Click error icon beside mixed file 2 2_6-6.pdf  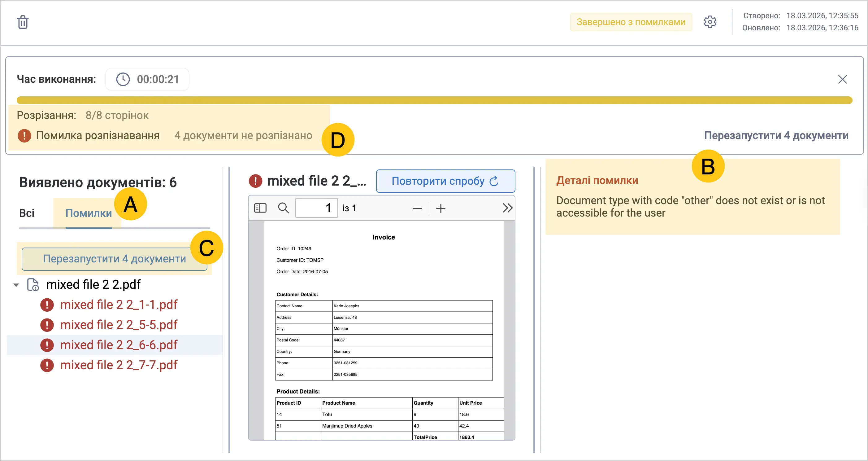click(x=47, y=345)
